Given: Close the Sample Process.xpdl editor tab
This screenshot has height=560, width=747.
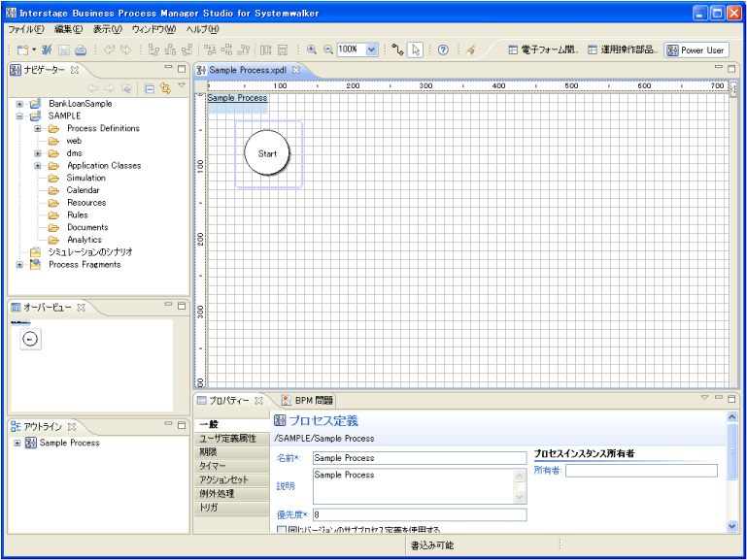Looking at the screenshot, I should [x=296, y=70].
